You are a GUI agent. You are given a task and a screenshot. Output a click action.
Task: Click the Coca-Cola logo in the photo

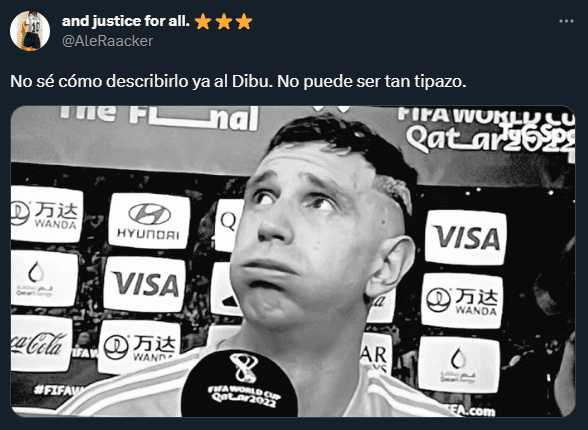click(x=39, y=343)
